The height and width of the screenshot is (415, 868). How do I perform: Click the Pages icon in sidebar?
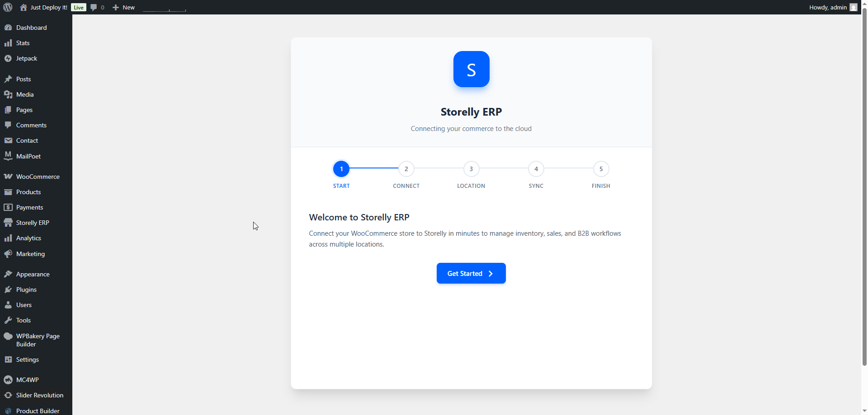click(x=8, y=110)
